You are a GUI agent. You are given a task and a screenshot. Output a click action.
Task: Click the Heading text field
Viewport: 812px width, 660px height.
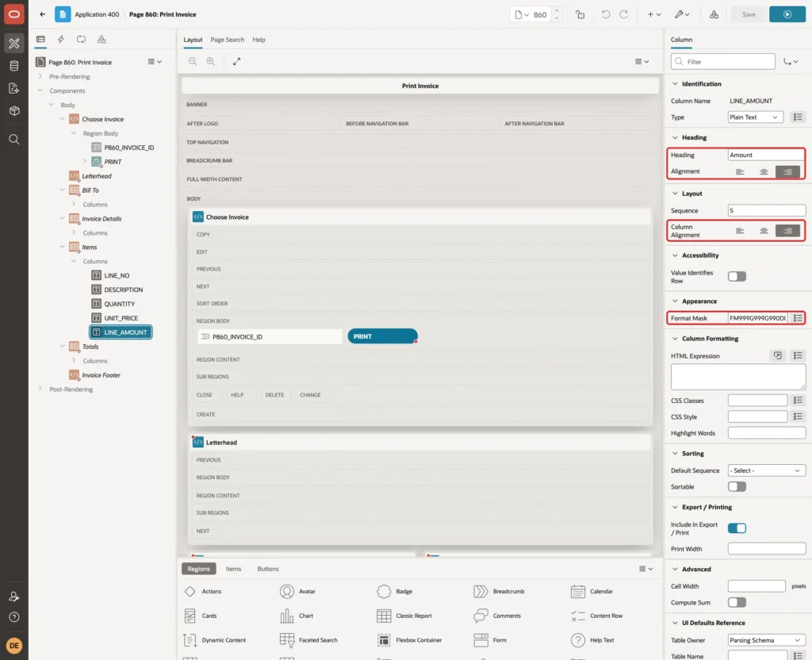pos(767,155)
